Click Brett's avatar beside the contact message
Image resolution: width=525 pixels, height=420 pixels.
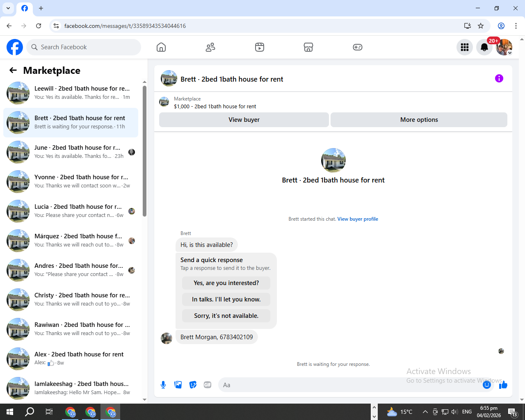167,338
